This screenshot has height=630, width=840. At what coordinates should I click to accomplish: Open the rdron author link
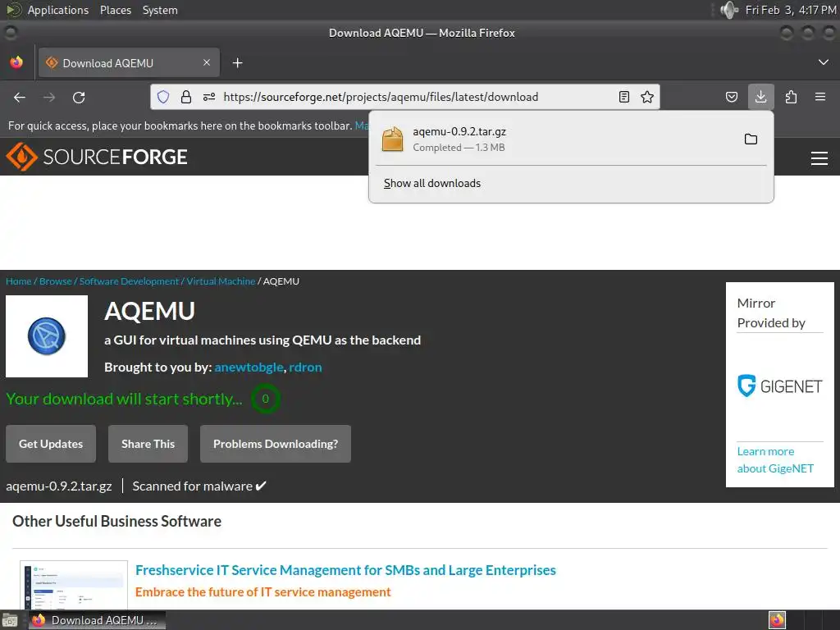305,367
